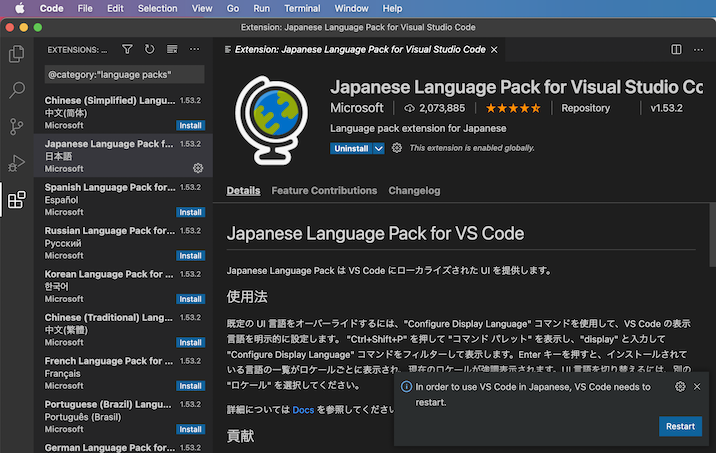This screenshot has height=453, width=716.
Task: Select Chinese (Traditional) Language Pack list item
Action: coord(123,329)
